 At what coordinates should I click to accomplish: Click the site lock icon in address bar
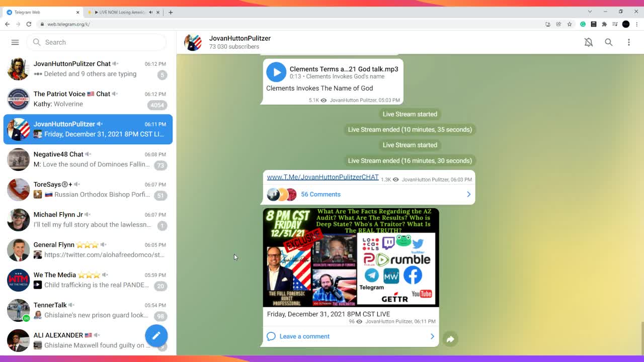[x=43, y=24]
